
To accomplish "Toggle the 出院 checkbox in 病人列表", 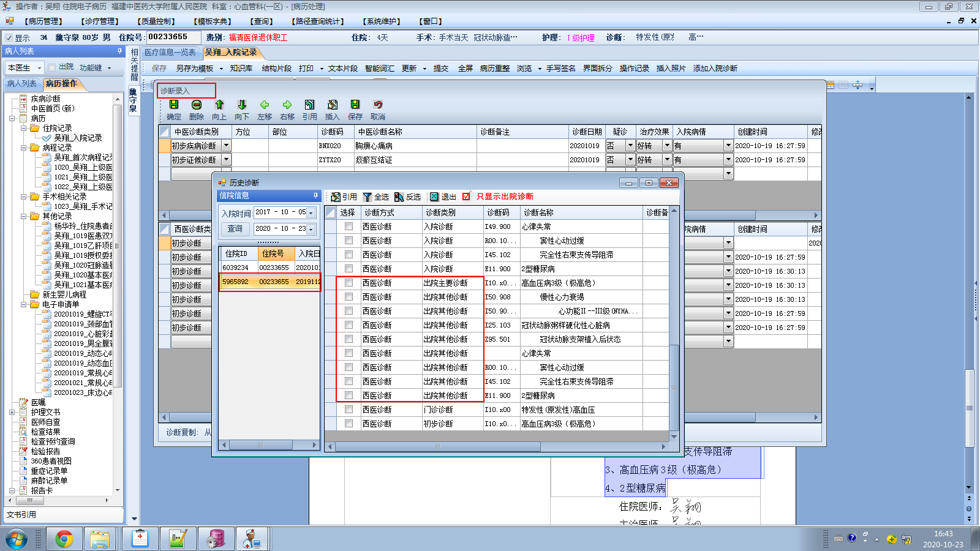I will pos(52,67).
